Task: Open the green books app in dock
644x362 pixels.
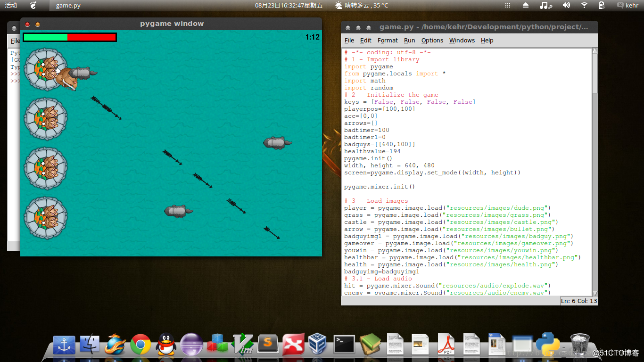Action: (x=370, y=345)
